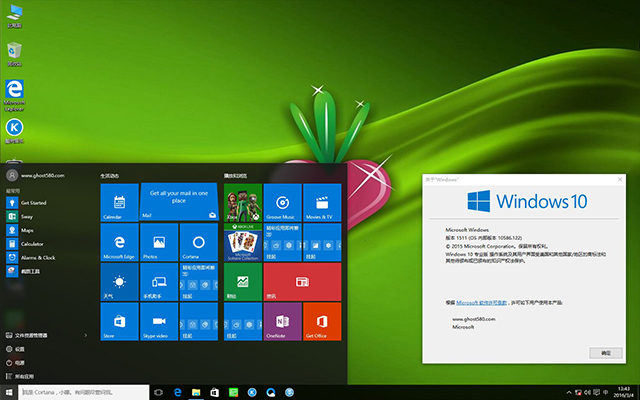Open the Power options menu
Viewport: 640px width, 400px height.
(20, 362)
